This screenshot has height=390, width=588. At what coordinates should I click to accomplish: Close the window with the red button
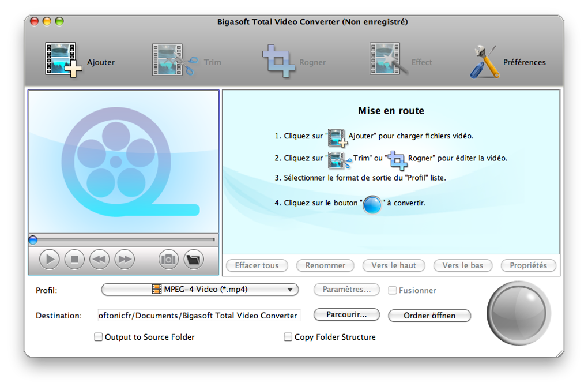click(34, 21)
